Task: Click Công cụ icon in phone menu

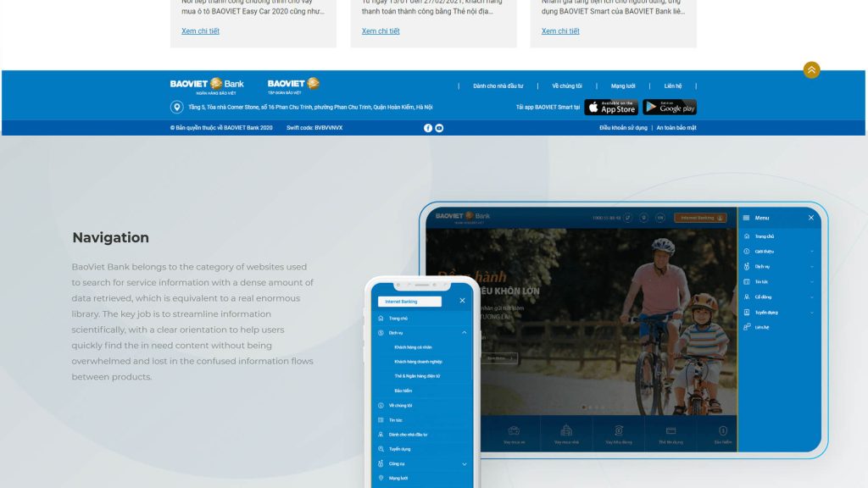Action: coord(381,463)
